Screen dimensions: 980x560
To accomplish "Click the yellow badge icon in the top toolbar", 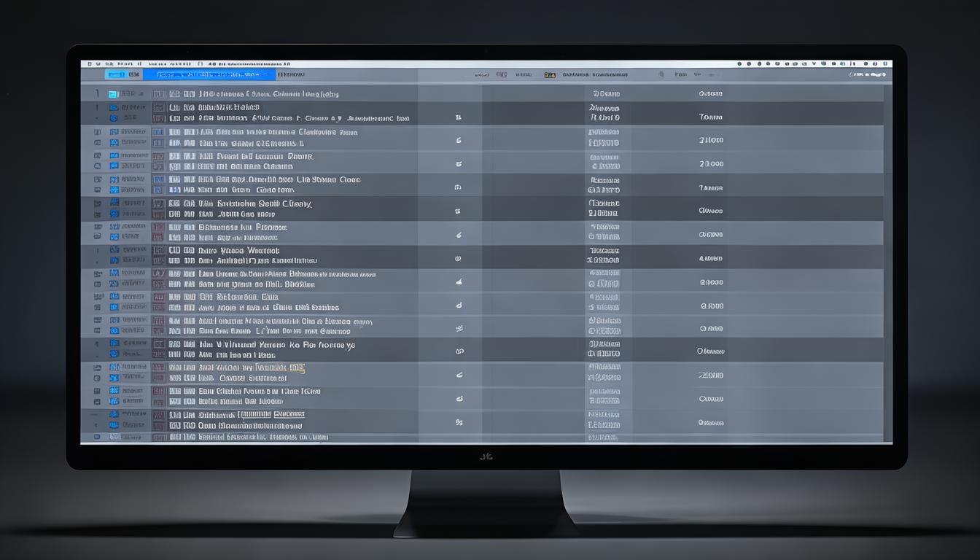I will 549,74.
